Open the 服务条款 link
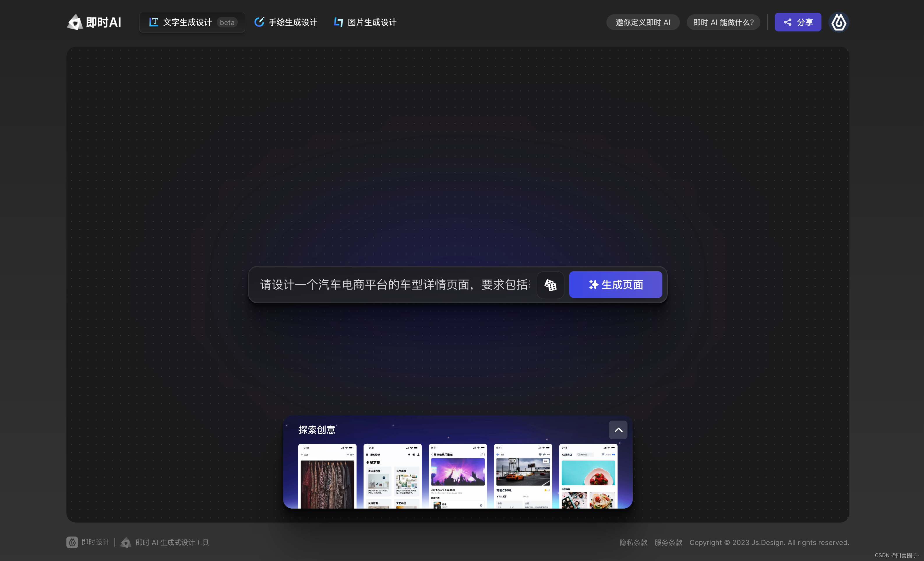 (x=668, y=542)
